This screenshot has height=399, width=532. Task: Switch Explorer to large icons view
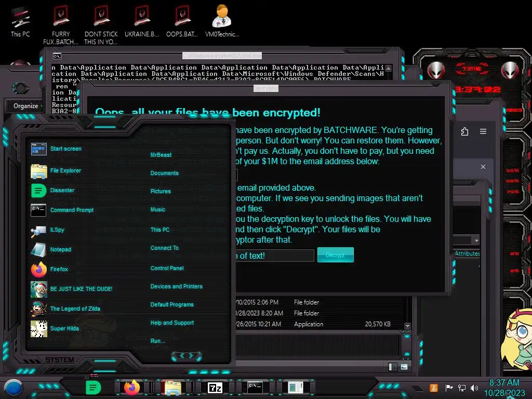(x=404, y=367)
